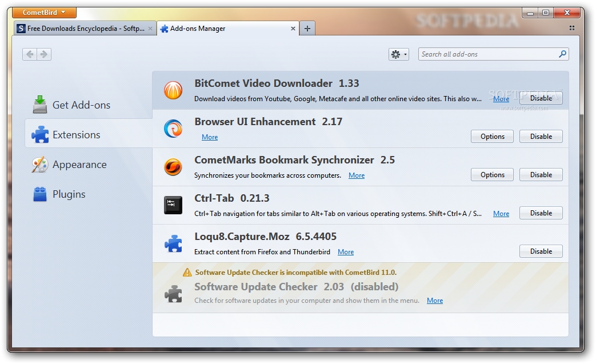The width and height of the screenshot is (596, 364).
Task: Click 'Extract content from Firefox and Thunderbird' text
Action: pos(262,252)
